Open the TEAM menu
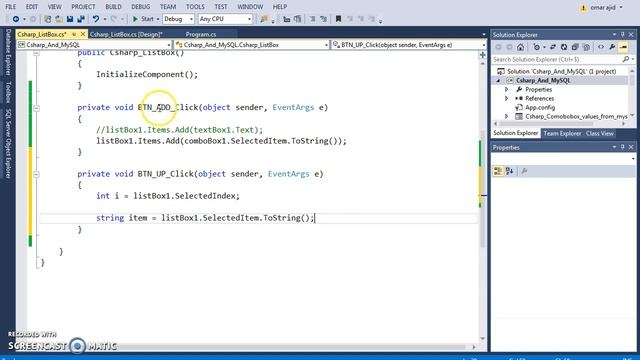The height and width of the screenshot is (360, 640). [168, 7]
